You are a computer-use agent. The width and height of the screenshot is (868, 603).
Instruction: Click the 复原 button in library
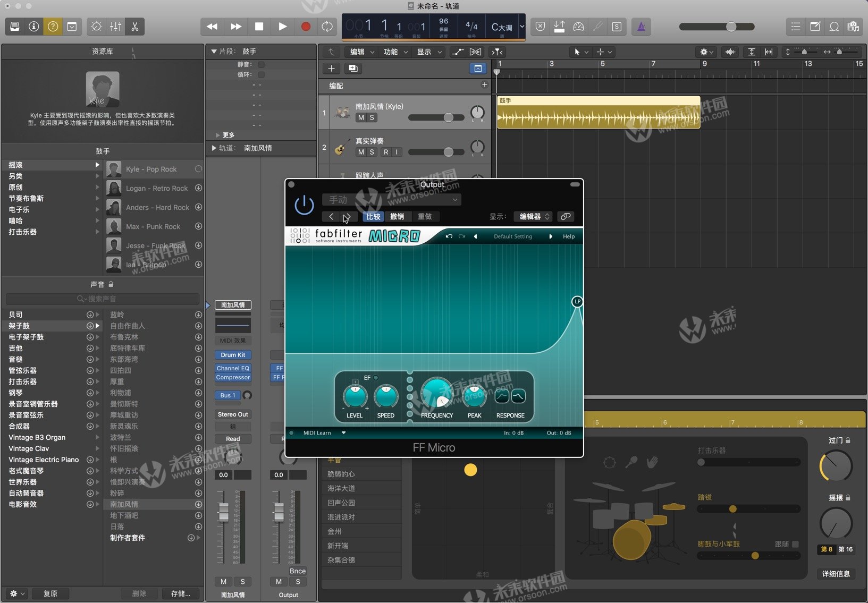click(50, 593)
